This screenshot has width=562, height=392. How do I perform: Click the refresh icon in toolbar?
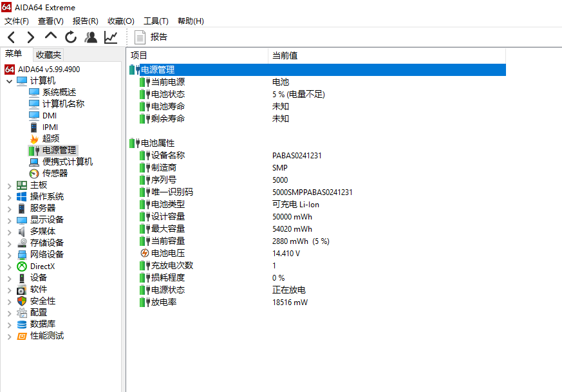coord(71,37)
